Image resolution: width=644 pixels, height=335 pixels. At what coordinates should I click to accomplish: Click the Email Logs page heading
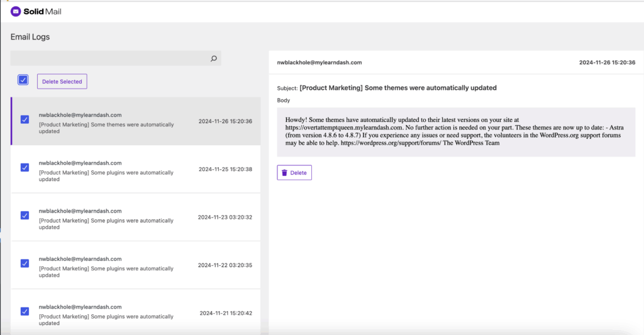click(30, 37)
